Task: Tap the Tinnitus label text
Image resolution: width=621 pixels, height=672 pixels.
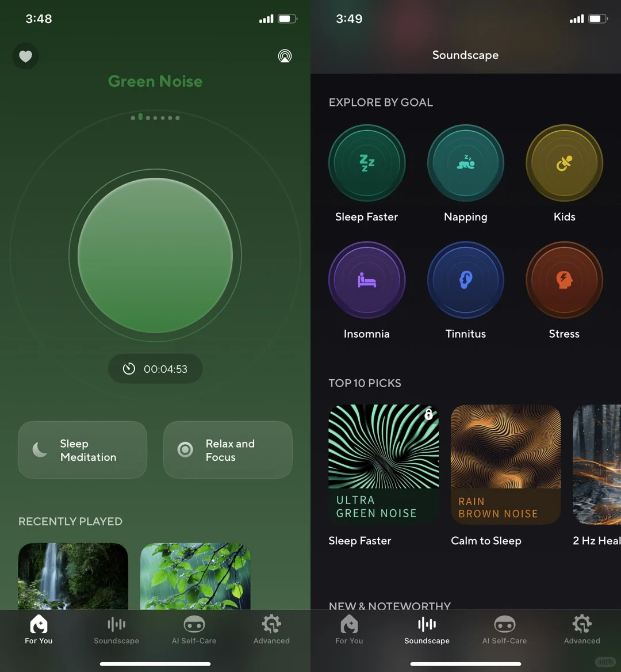Action: click(x=466, y=334)
